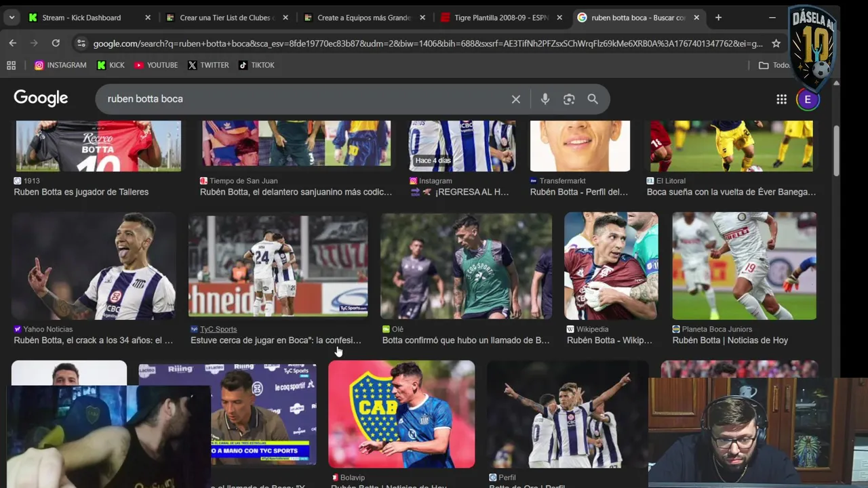Open Bolavip CABJ crest image
Screen dimensions: 868x488
(x=401, y=414)
